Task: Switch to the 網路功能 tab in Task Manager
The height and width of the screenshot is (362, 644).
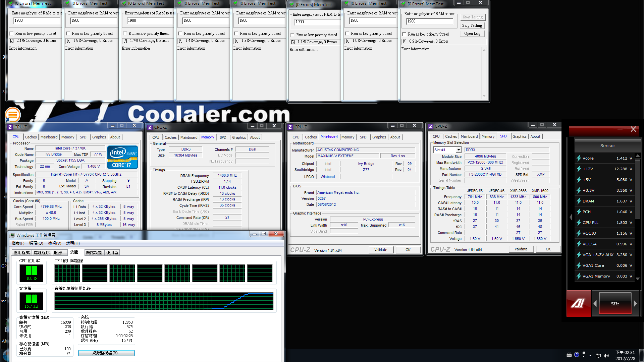Action: (x=94, y=253)
